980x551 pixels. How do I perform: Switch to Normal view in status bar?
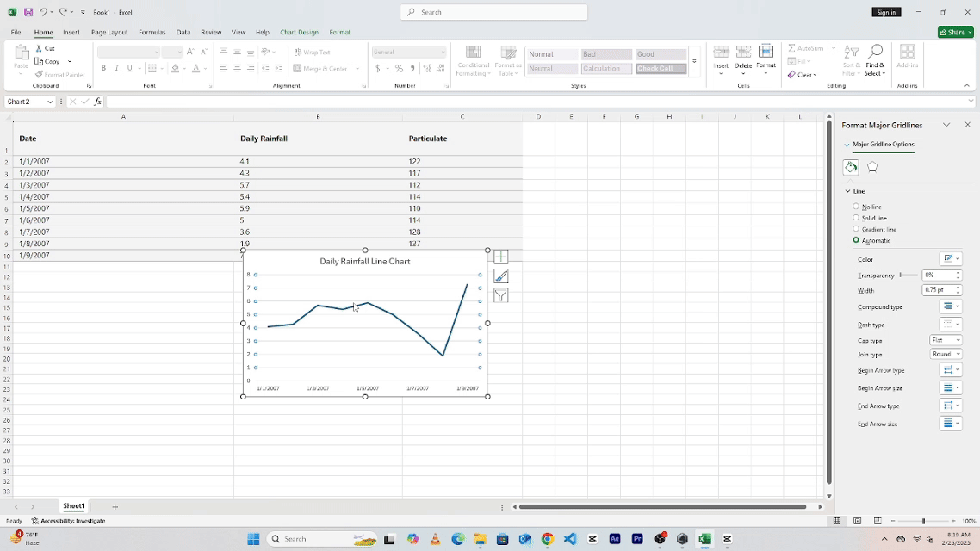click(x=836, y=521)
